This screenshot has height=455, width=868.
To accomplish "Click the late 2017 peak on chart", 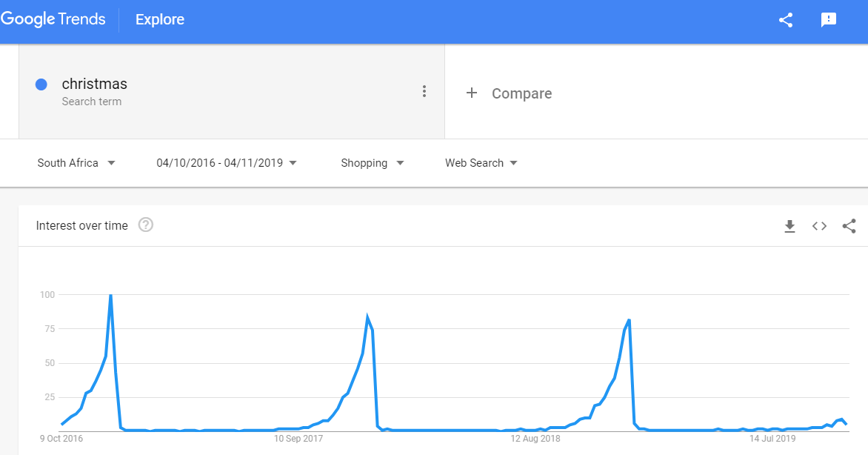I will click(x=367, y=317).
